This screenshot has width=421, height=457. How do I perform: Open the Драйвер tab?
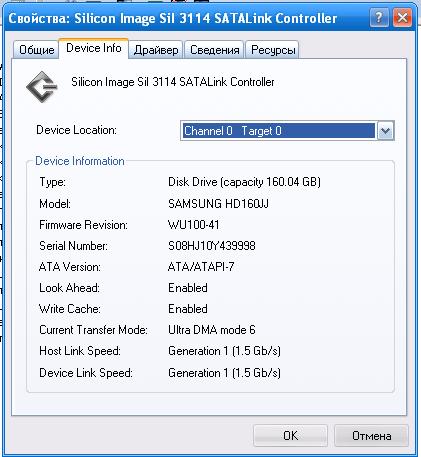tap(156, 50)
